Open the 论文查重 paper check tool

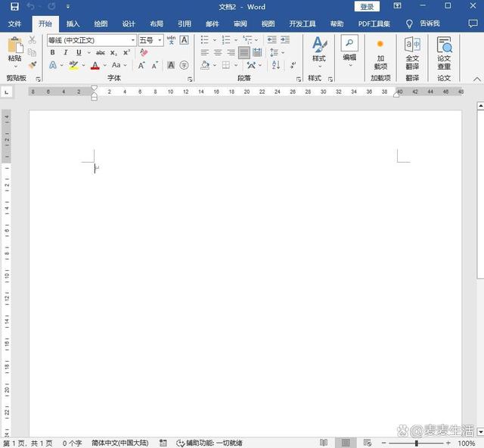(444, 53)
